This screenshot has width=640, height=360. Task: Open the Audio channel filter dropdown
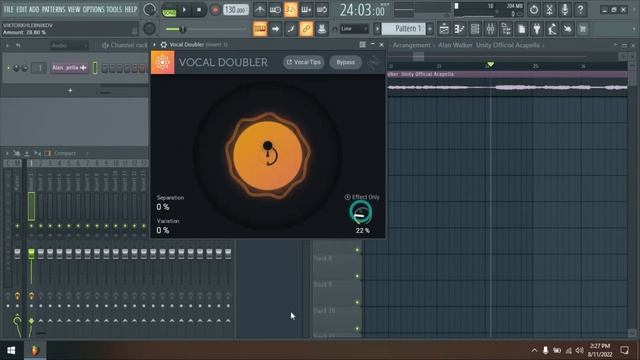point(69,45)
